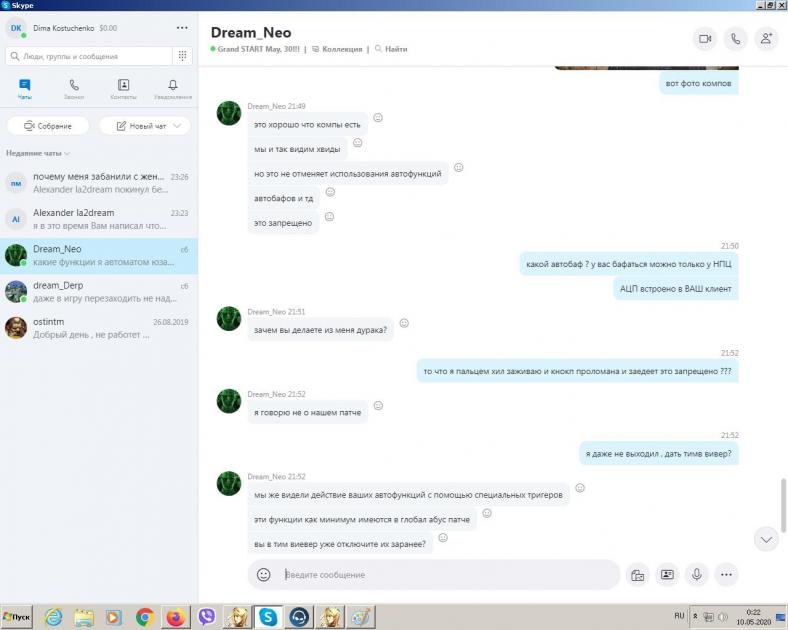This screenshot has width=788, height=630.
Task: Click the add person to chat icon
Action: [766, 39]
